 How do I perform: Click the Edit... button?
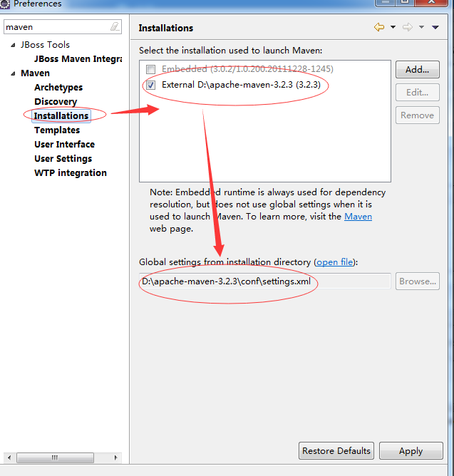417,93
